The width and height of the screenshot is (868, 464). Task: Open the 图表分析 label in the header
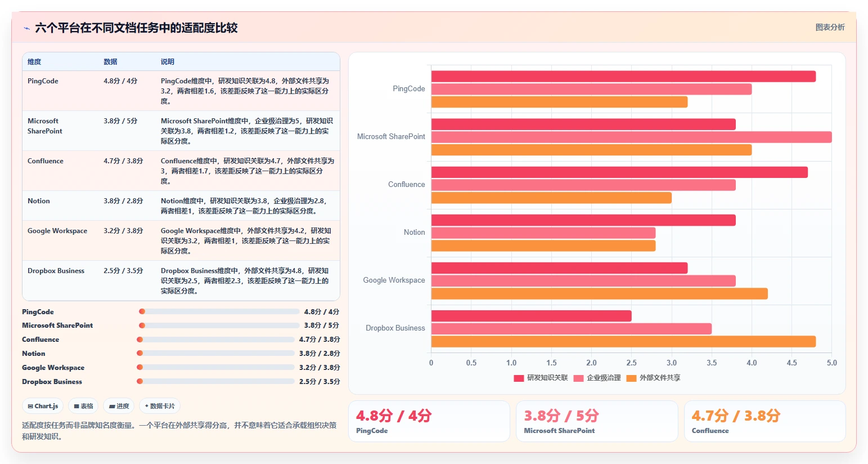[830, 27]
